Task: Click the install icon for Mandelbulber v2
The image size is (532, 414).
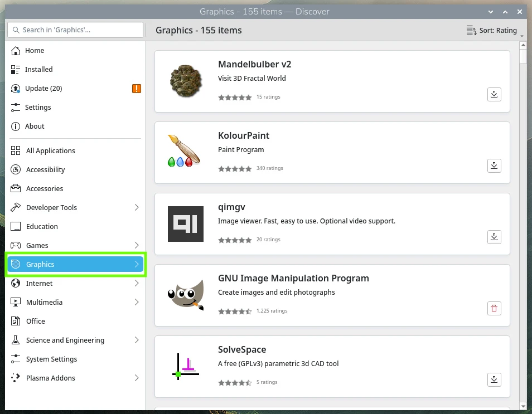Action: coord(494,94)
